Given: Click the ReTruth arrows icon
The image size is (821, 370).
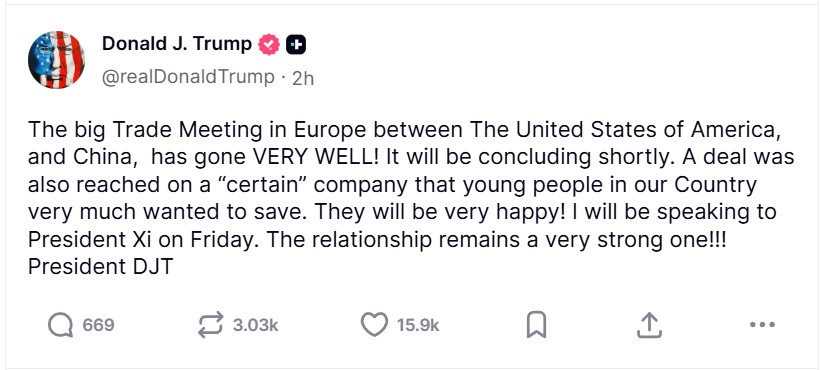Looking at the screenshot, I should [211, 325].
